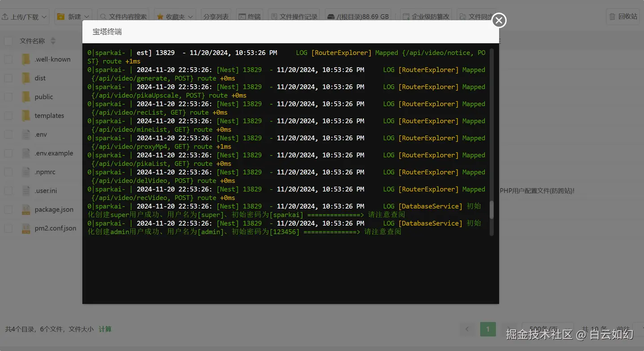Click the .env file icon

(26, 134)
